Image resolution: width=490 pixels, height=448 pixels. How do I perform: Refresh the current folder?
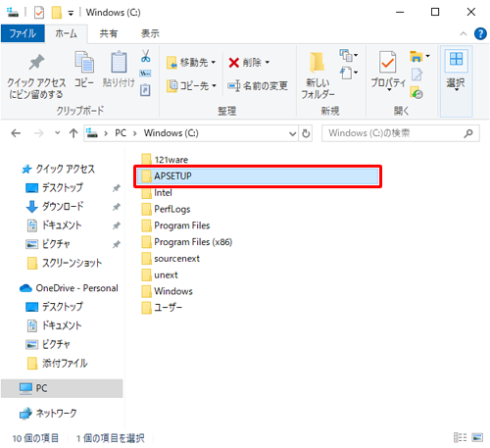click(x=306, y=133)
